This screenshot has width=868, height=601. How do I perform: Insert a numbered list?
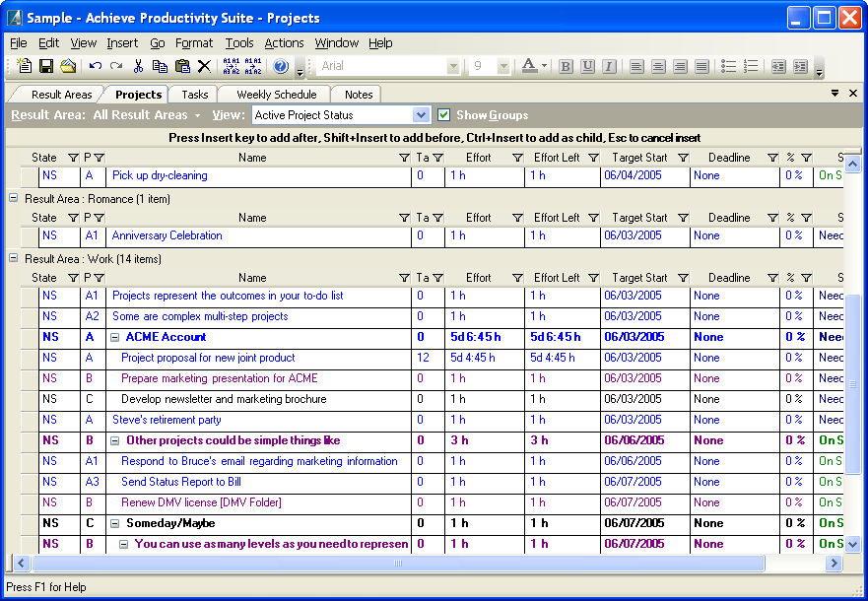point(751,66)
